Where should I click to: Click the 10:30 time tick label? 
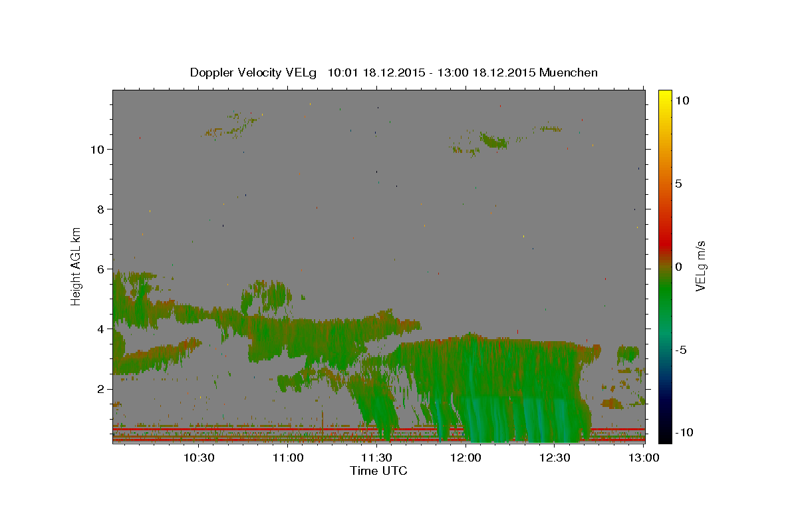pos(198,458)
